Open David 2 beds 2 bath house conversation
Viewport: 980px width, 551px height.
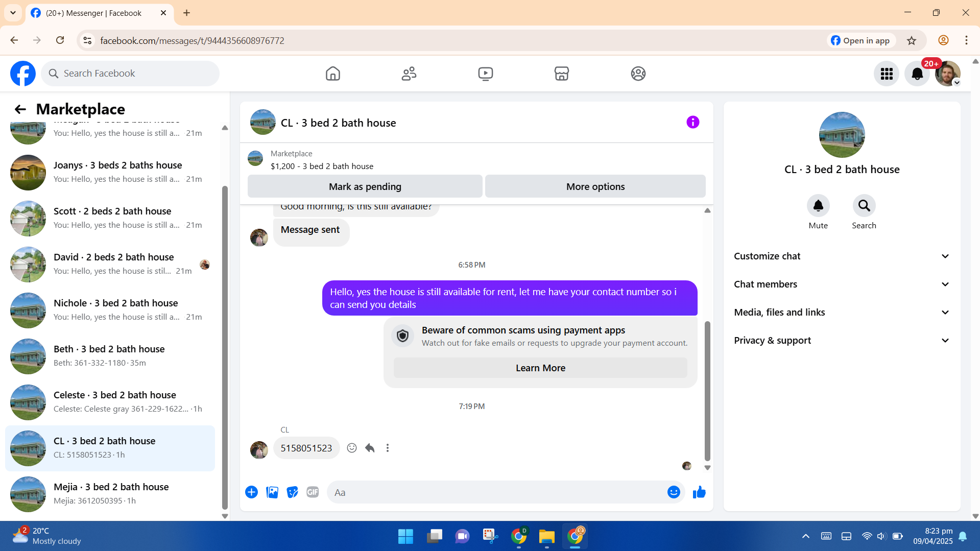click(110, 264)
